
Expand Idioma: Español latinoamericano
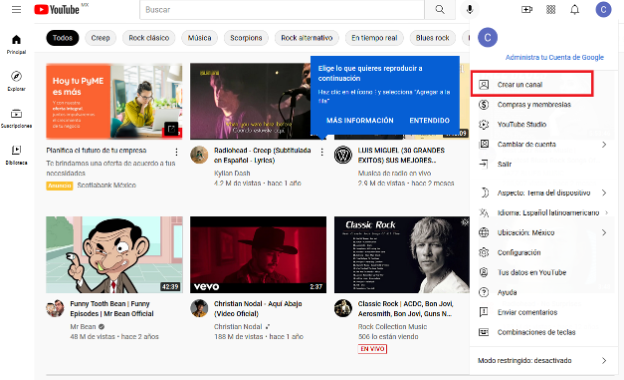pyautogui.click(x=544, y=212)
